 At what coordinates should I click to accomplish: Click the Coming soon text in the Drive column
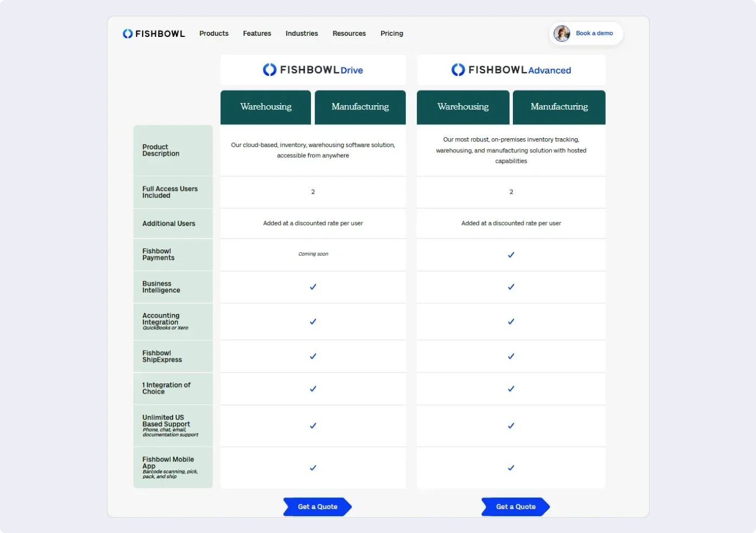pos(313,254)
